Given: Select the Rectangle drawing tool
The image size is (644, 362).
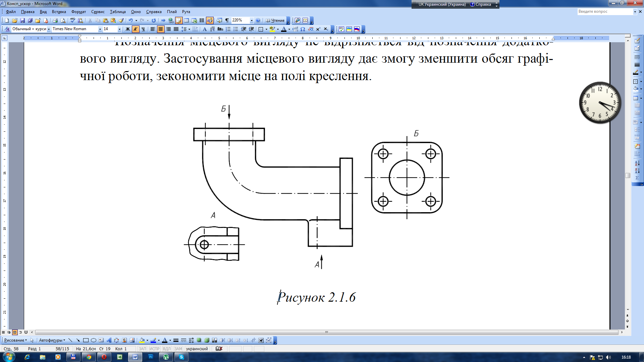Looking at the screenshot, I should coord(86,340).
